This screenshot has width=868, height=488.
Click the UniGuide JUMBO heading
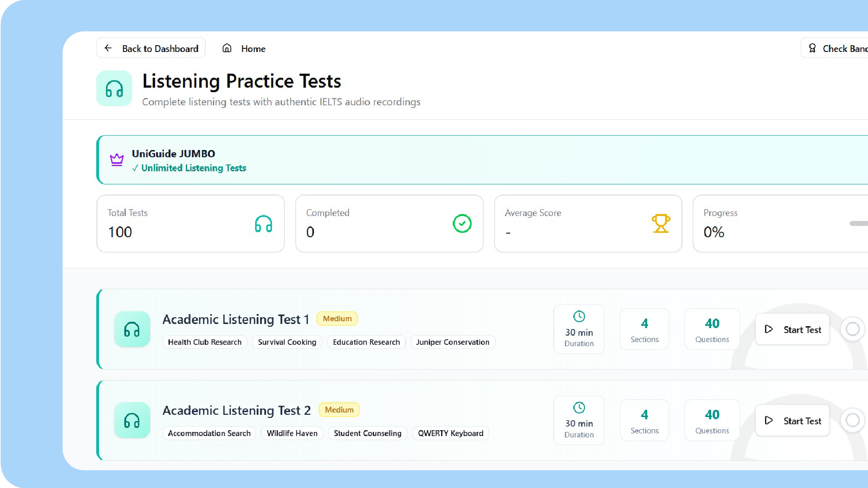tap(174, 154)
